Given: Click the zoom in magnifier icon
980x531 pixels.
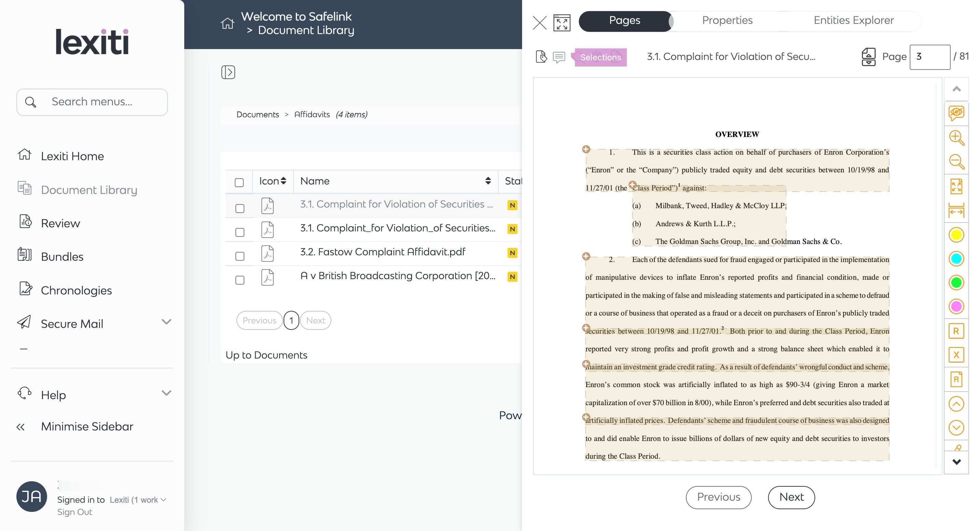Looking at the screenshot, I should 956,138.
